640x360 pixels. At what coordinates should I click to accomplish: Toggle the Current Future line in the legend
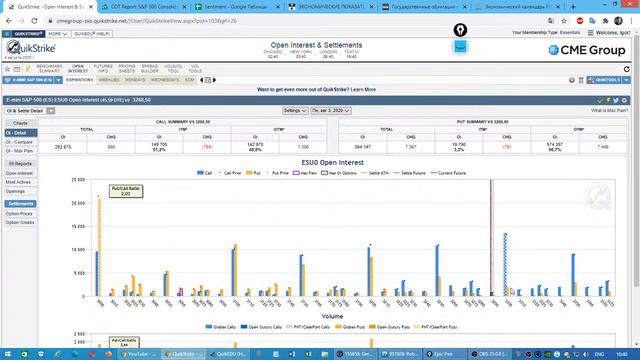tap(448, 173)
